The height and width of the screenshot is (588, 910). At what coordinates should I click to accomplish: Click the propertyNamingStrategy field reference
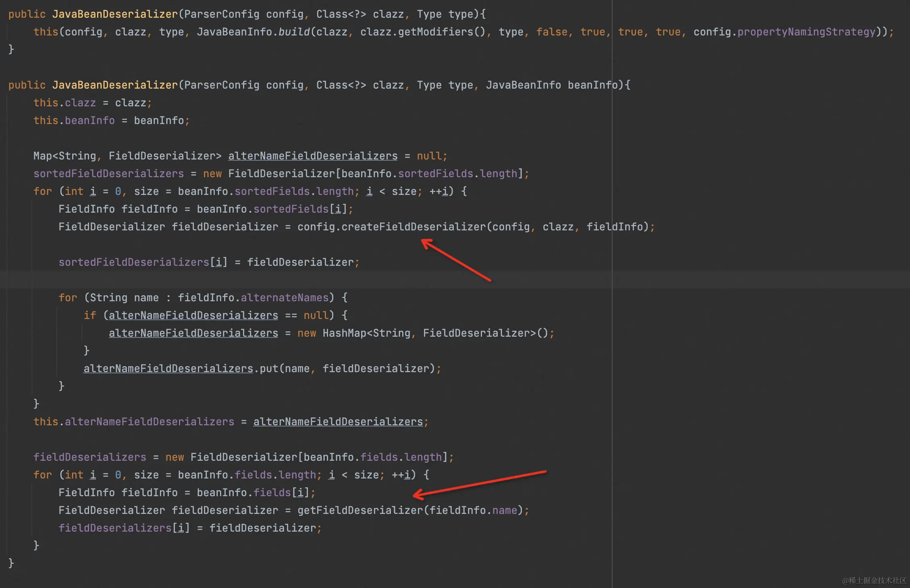click(x=806, y=32)
